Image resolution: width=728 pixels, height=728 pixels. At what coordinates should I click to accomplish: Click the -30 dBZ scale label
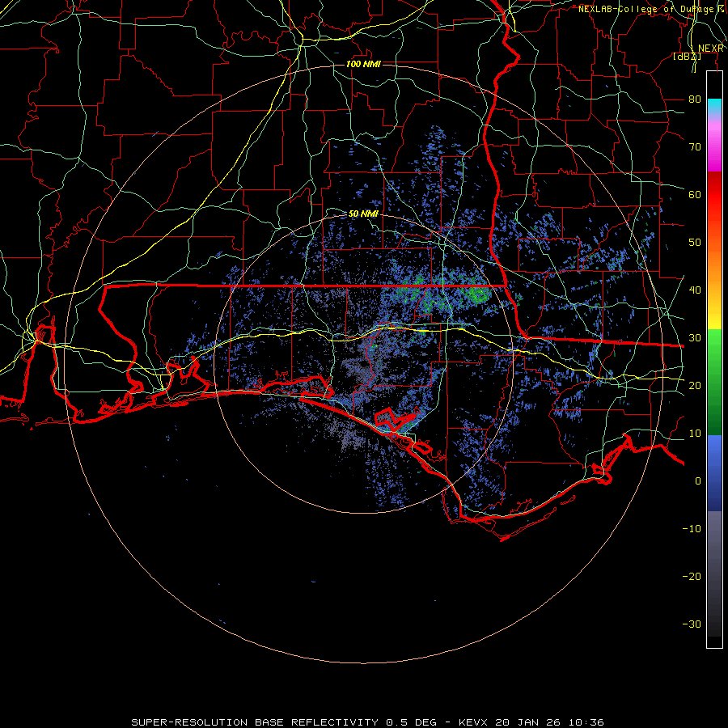tap(692, 624)
